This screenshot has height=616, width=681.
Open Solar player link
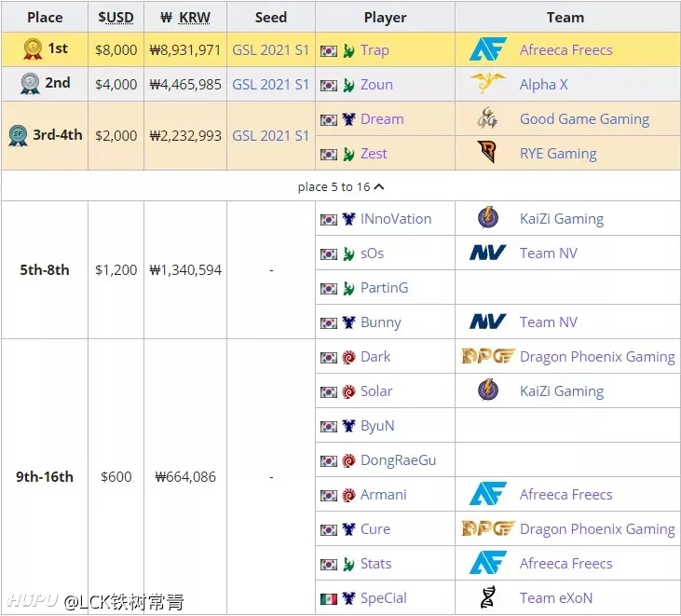[376, 391]
